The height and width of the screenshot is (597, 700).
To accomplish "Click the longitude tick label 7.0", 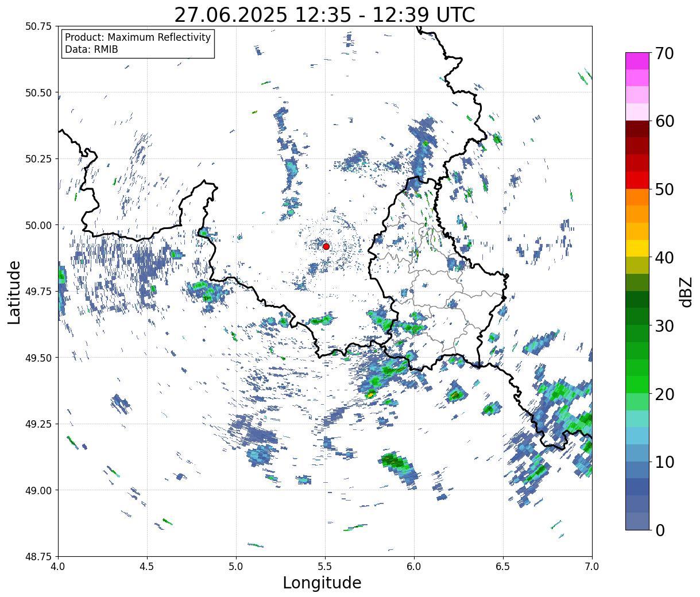I will point(592,566).
